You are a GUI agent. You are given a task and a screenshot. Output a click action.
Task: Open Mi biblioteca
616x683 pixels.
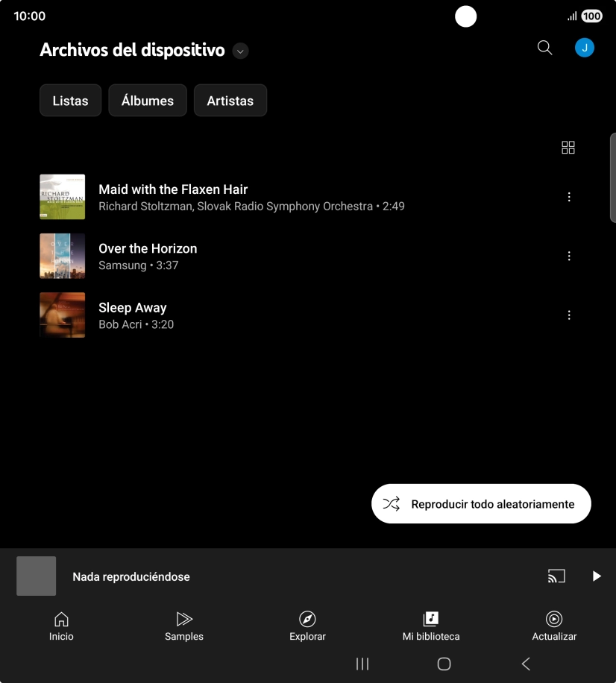pyautogui.click(x=431, y=625)
